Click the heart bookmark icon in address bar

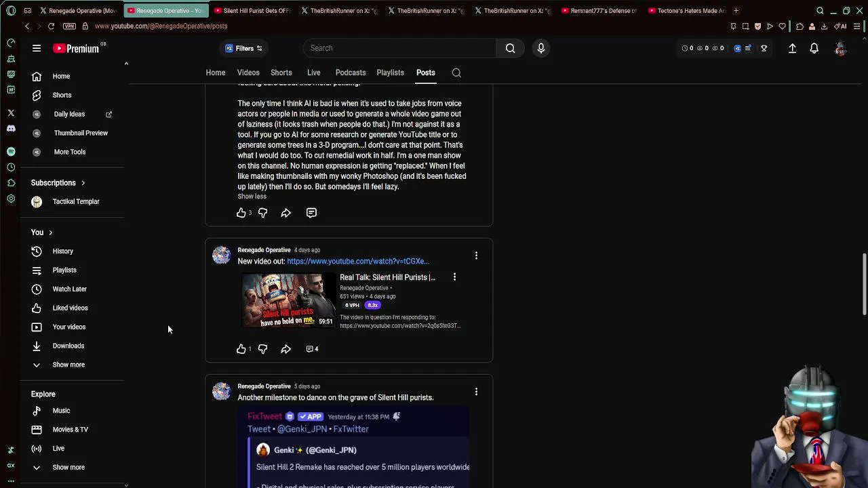782,26
